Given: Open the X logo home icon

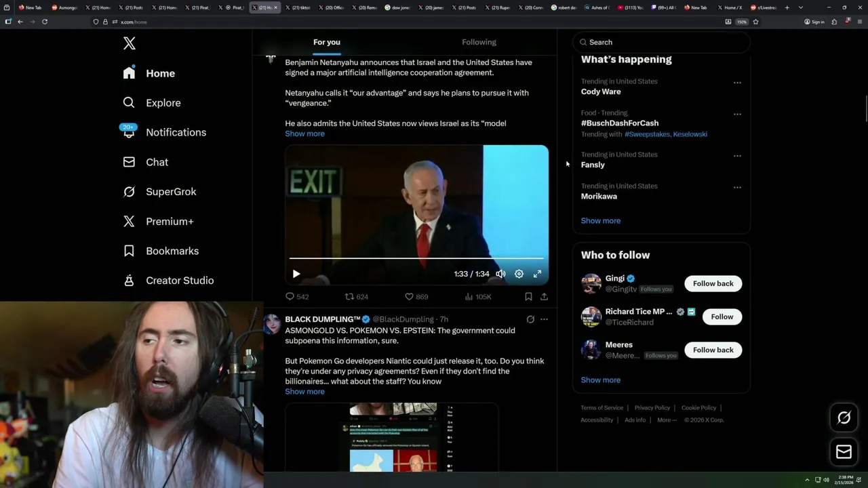Looking at the screenshot, I should coord(130,43).
